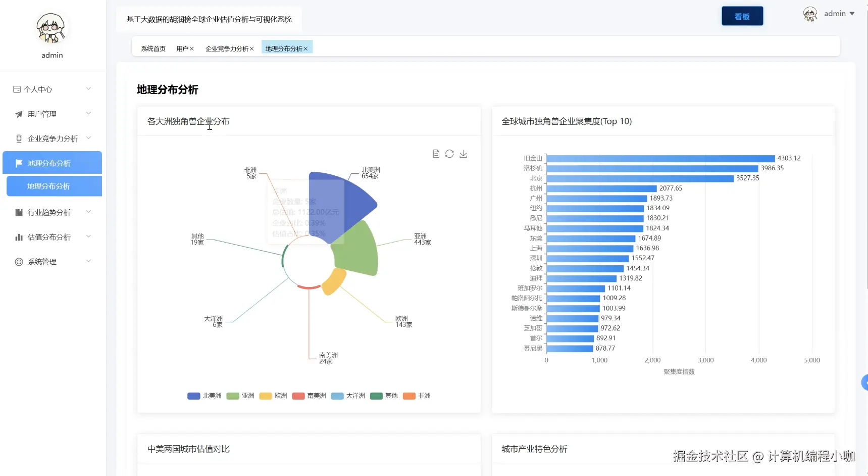The image size is (868, 476).
Task: Click the 洛杉矶 bar in city chart
Action: pyautogui.click(x=652, y=168)
